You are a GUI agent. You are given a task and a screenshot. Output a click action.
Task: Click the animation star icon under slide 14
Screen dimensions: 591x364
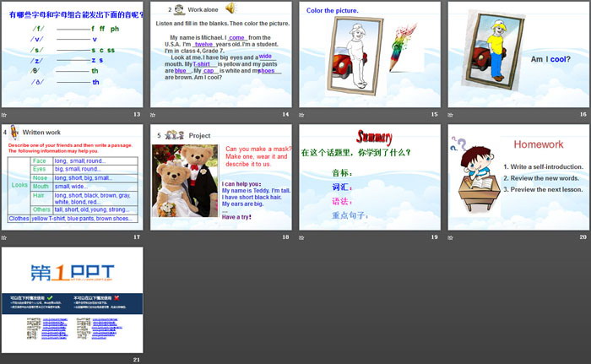click(154, 113)
